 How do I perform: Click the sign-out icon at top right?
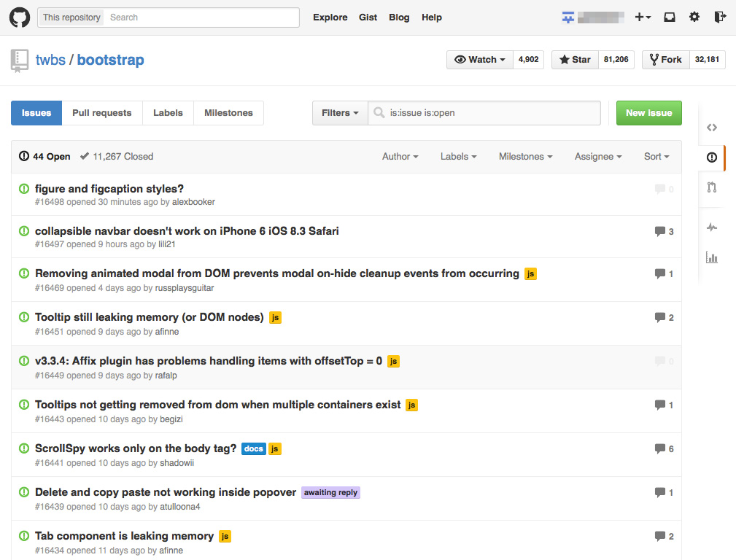click(x=720, y=16)
